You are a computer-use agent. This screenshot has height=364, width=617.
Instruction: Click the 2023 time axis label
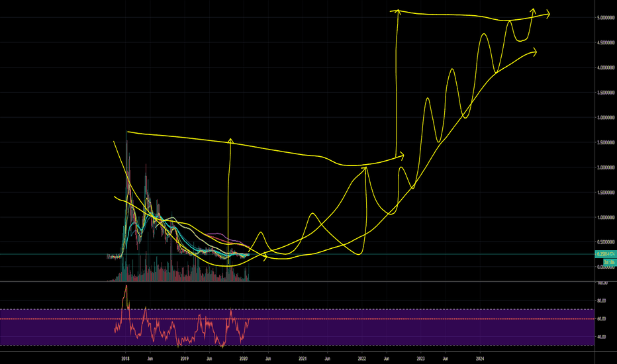click(x=420, y=359)
